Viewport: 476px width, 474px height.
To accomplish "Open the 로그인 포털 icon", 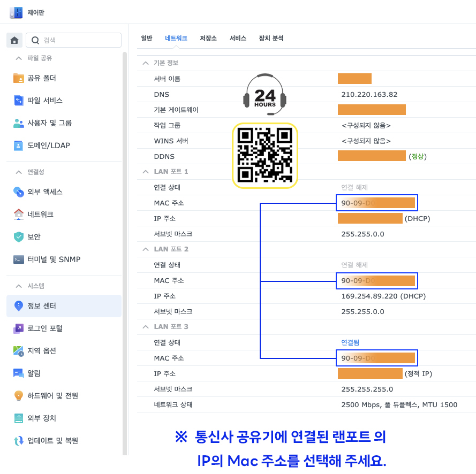I will pyautogui.click(x=19, y=328).
